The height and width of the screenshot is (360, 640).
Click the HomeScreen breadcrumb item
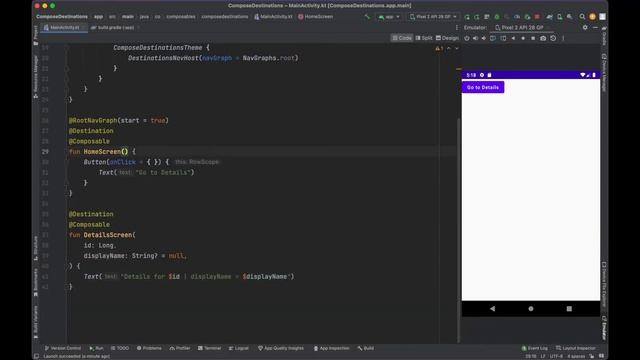316,17
